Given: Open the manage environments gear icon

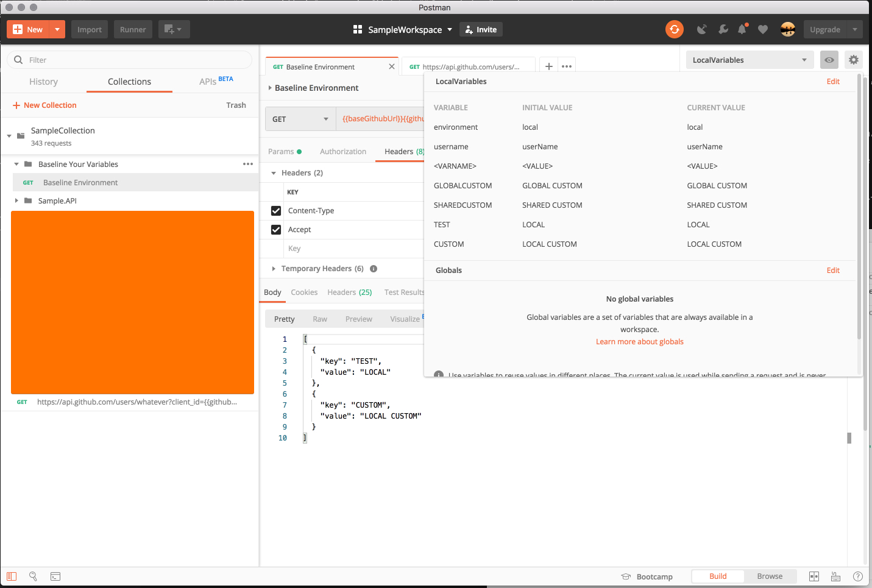Looking at the screenshot, I should pyautogui.click(x=854, y=60).
